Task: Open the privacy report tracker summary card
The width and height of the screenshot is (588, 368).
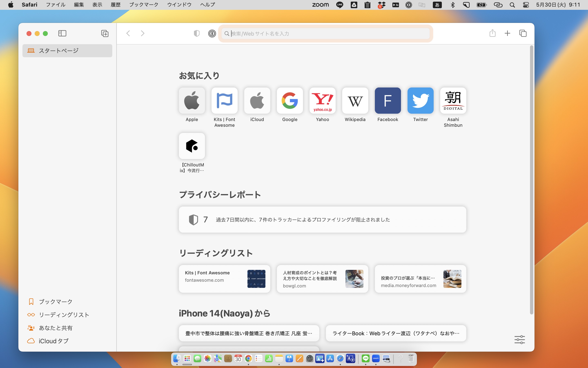Action: [x=322, y=220]
